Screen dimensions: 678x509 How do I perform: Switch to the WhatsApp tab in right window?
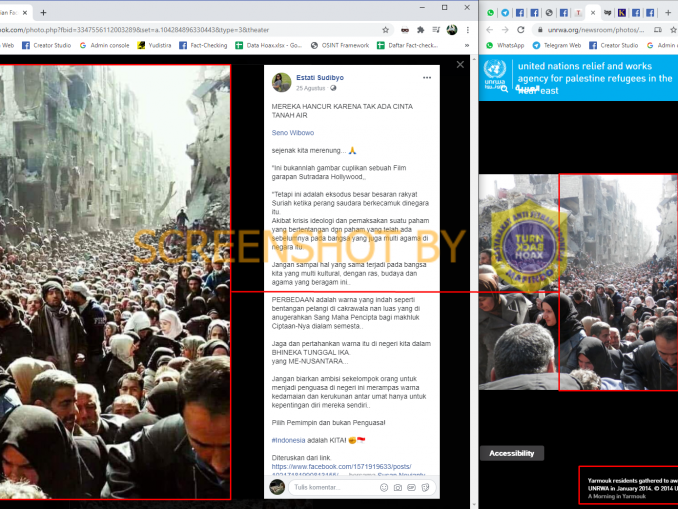click(x=490, y=13)
